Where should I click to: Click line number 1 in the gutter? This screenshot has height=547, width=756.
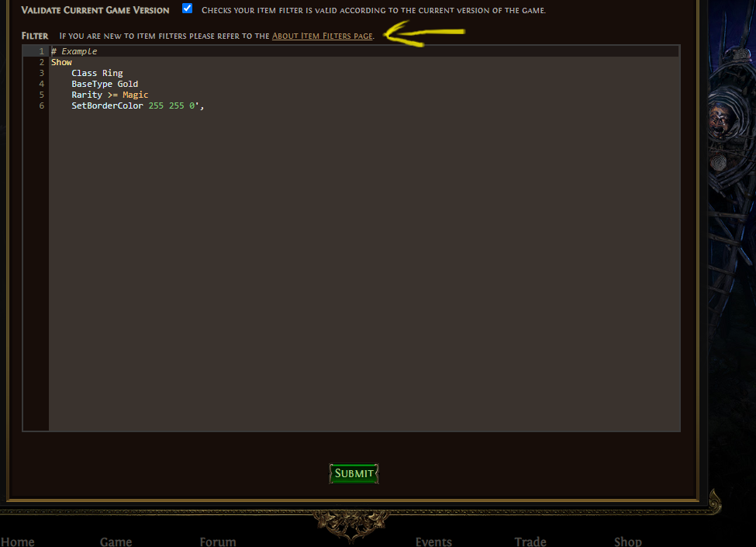(41, 51)
